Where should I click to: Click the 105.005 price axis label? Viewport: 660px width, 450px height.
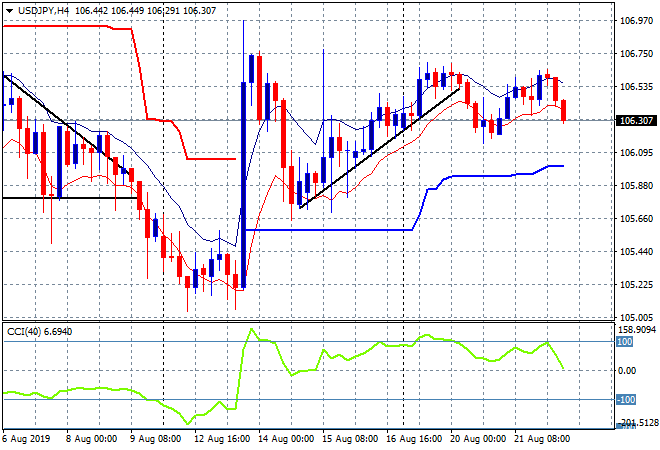tap(636, 318)
